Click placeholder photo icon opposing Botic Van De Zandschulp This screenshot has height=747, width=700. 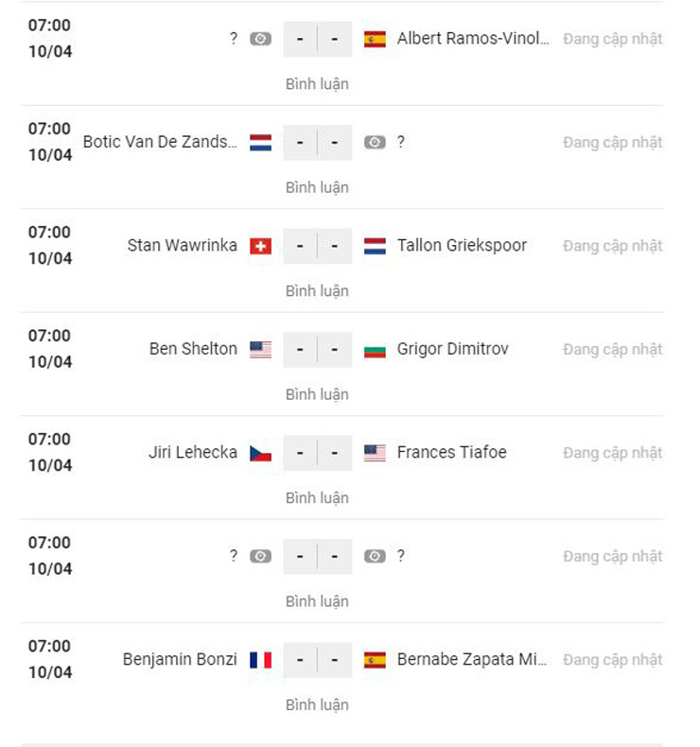375,143
